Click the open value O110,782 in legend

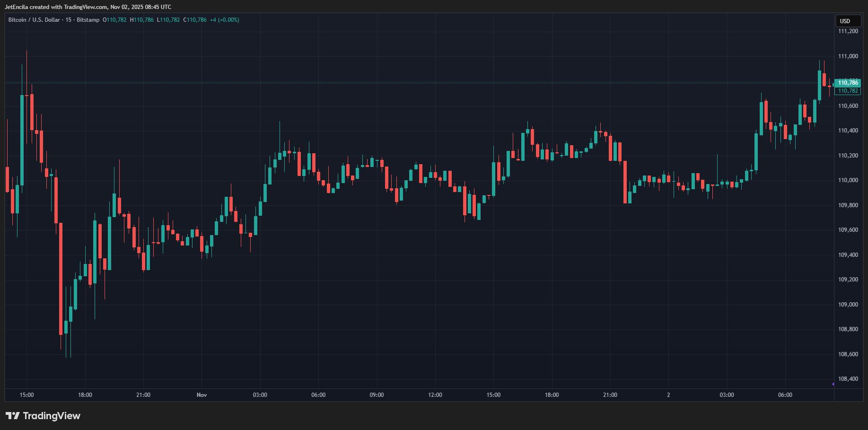tap(114, 20)
